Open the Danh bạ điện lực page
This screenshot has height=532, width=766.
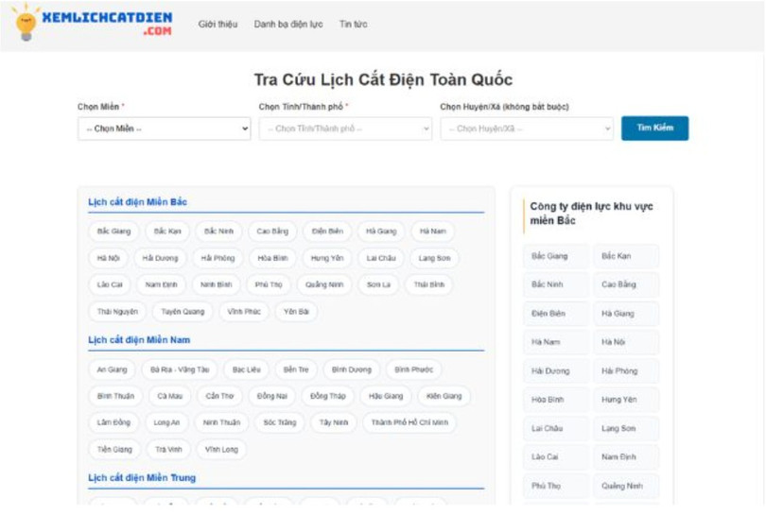coord(287,25)
